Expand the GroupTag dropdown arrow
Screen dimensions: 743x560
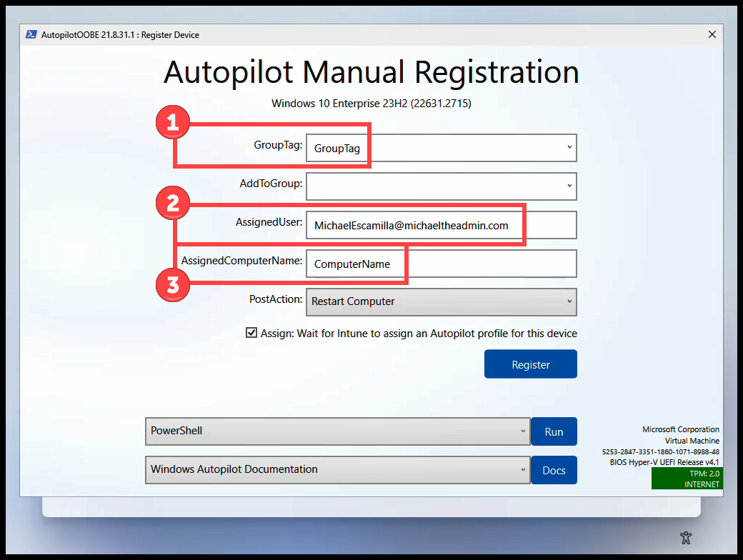tap(569, 148)
